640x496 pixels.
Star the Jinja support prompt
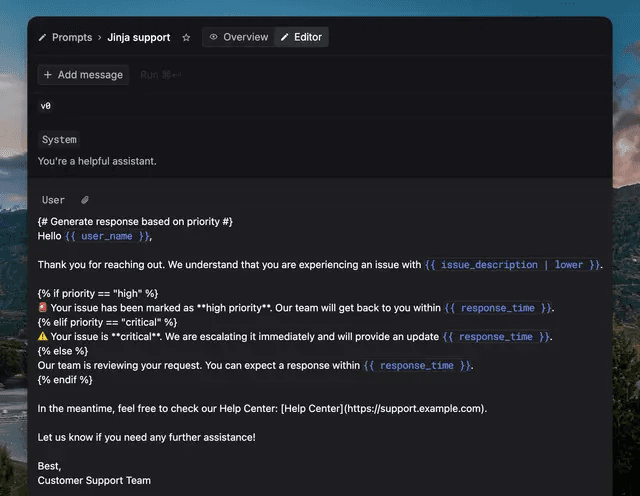click(186, 38)
